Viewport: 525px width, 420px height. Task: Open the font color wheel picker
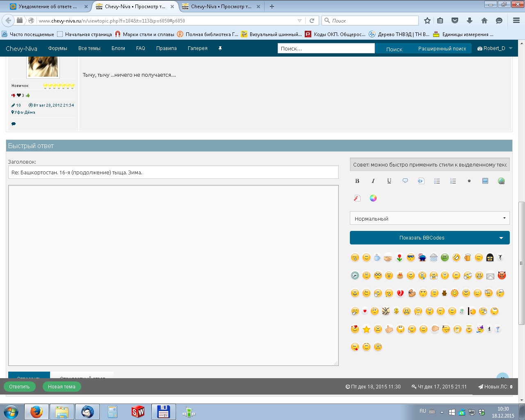(x=373, y=198)
